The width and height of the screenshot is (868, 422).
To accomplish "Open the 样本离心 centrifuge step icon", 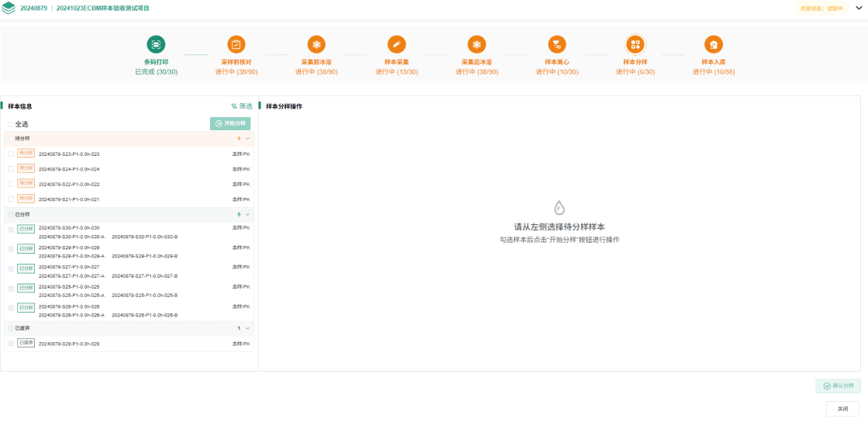I will click(x=556, y=44).
